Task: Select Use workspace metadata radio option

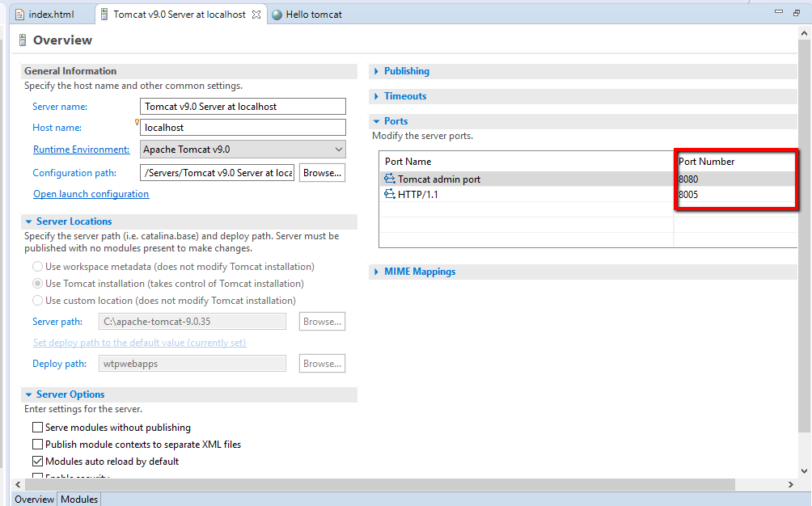Action: point(37,267)
